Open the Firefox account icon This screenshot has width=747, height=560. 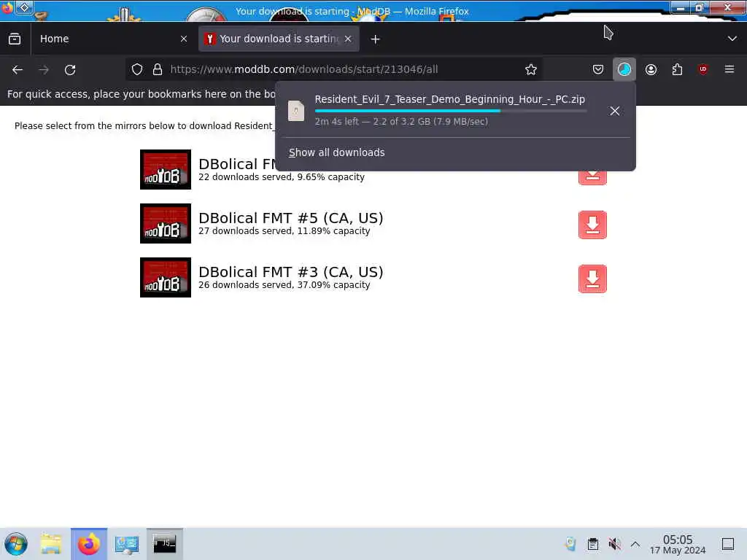click(x=651, y=69)
